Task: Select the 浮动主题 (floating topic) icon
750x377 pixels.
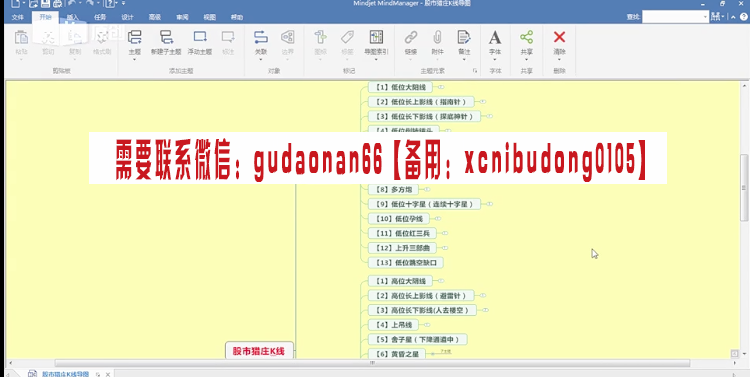Action: pyautogui.click(x=200, y=37)
